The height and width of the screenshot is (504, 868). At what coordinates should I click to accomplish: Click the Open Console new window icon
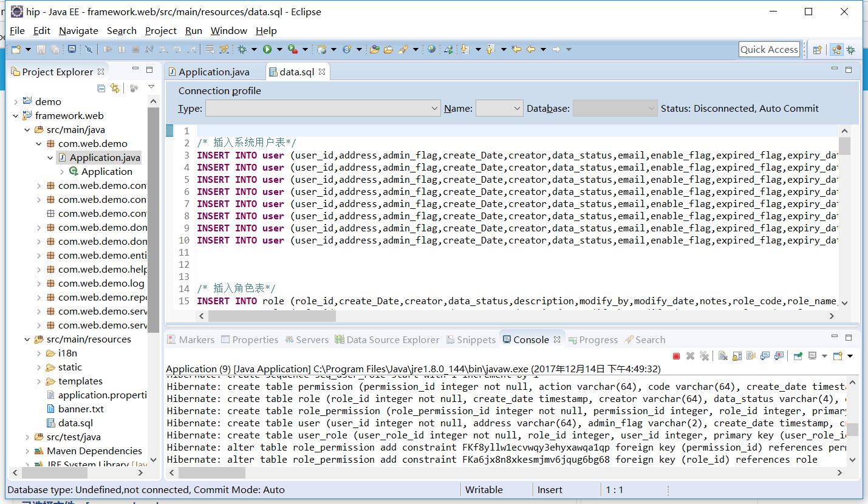click(x=838, y=356)
